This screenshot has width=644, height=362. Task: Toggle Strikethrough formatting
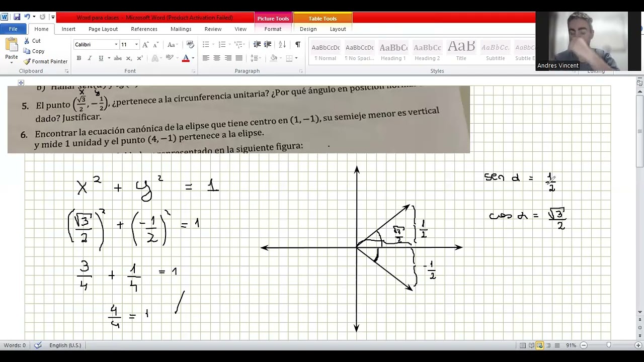(118, 58)
